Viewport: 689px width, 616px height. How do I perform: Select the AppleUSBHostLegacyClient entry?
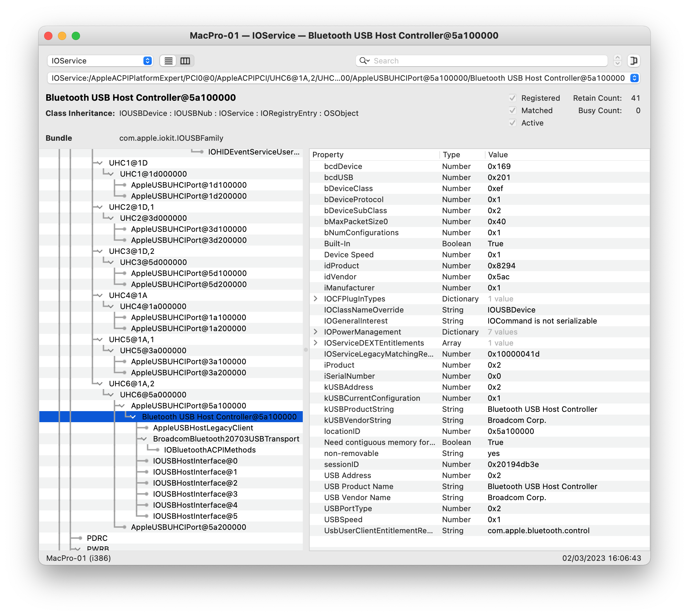[x=203, y=428]
